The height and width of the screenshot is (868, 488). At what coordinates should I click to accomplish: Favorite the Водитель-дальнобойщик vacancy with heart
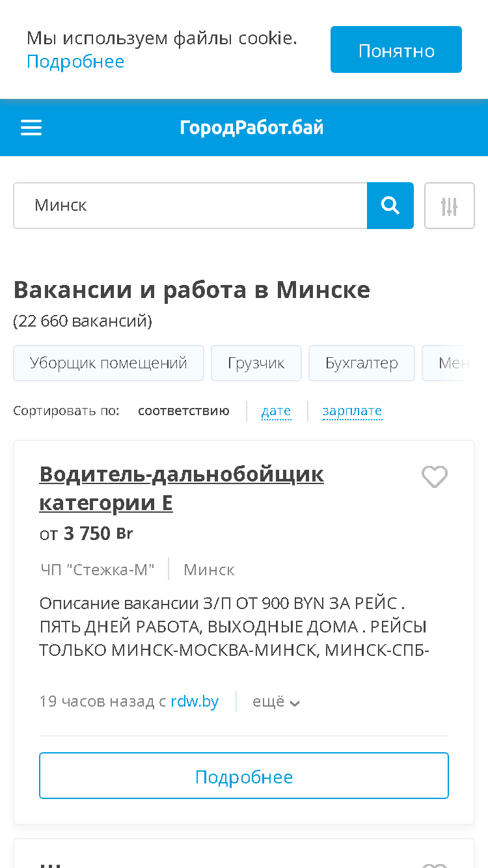point(435,477)
